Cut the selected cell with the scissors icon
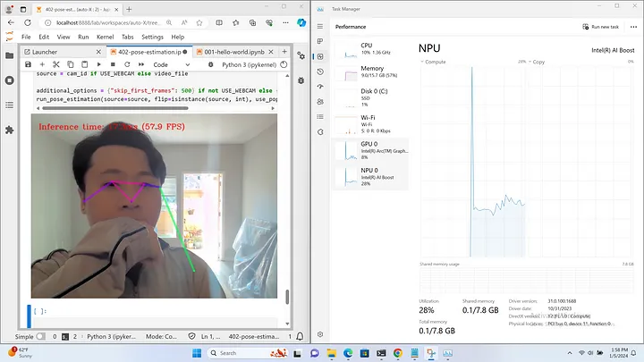Viewport: 644px width, 362px height. click(57, 64)
